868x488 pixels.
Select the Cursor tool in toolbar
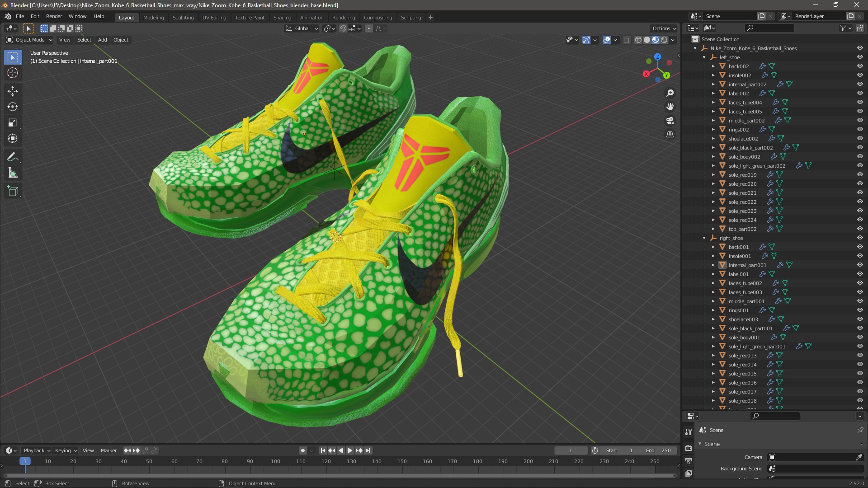13,73
